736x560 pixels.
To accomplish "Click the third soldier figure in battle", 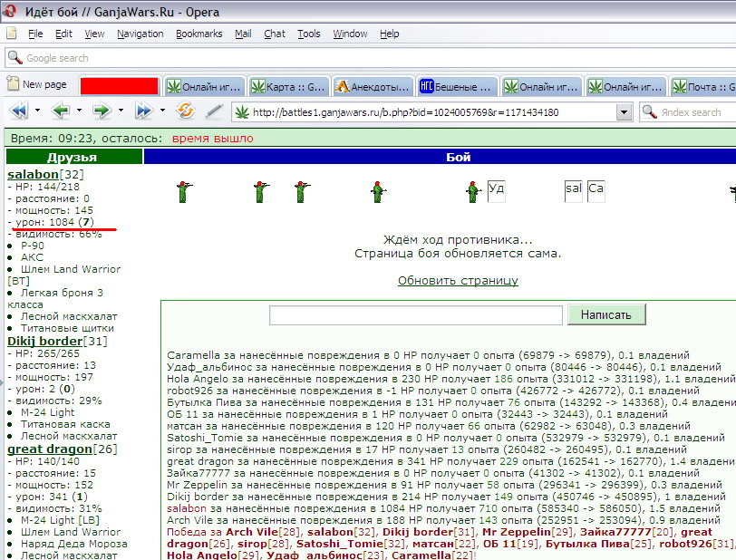I will point(301,191).
